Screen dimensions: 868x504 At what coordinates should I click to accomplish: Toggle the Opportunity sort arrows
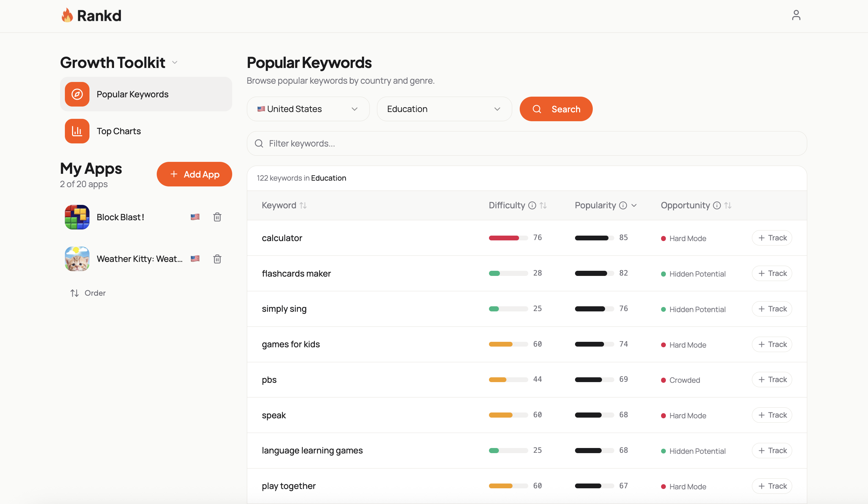pyautogui.click(x=728, y=205)
